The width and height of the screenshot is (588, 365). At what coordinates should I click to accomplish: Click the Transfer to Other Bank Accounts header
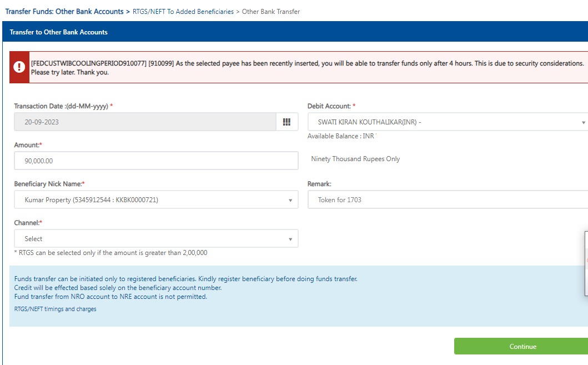coord(59,32)
